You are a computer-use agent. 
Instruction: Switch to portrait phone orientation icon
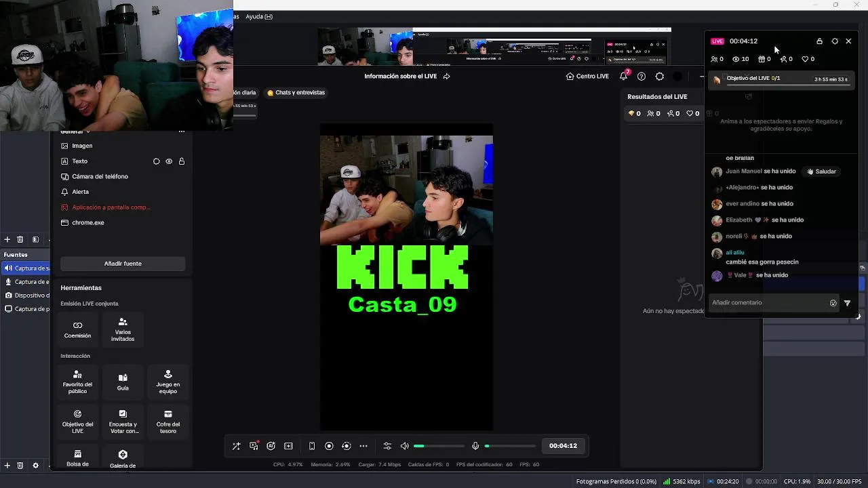312,446
